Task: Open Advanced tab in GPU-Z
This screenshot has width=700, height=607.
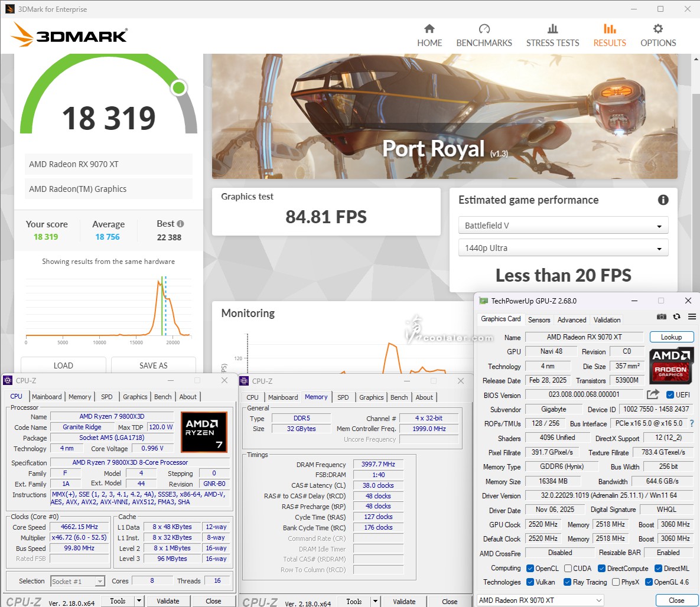Action: tap(571, 319)
